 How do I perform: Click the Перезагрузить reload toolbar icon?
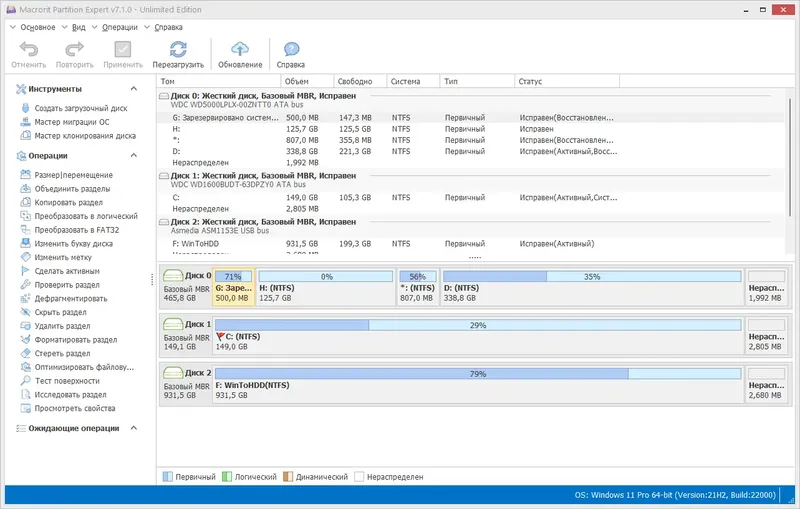pos(178,49)
